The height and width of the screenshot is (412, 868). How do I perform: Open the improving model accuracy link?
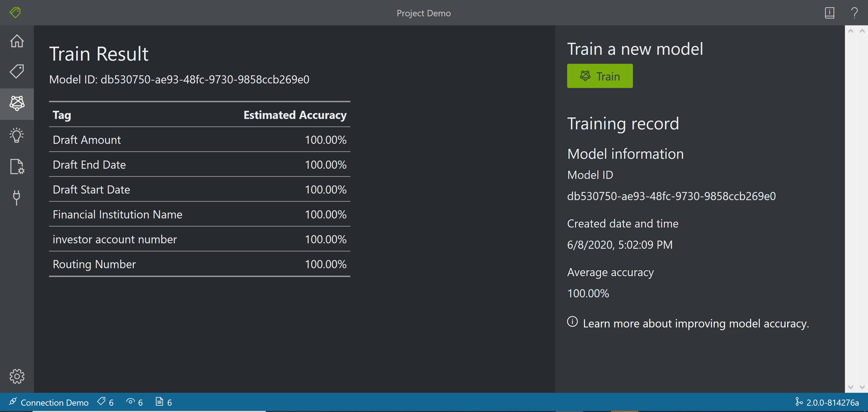[x=696, y=323]
